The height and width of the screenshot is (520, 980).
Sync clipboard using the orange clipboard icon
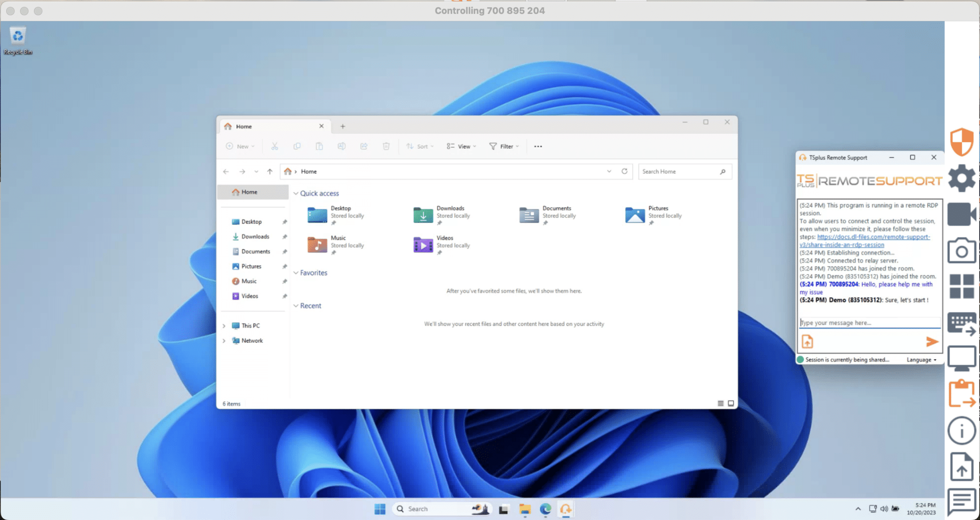962,393
